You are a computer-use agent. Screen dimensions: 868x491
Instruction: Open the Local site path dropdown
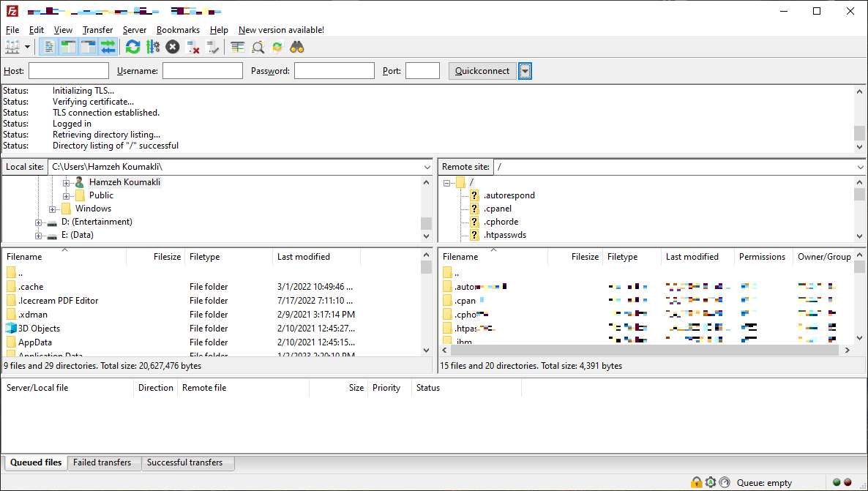pyautogui.click(x=427, y=167)
